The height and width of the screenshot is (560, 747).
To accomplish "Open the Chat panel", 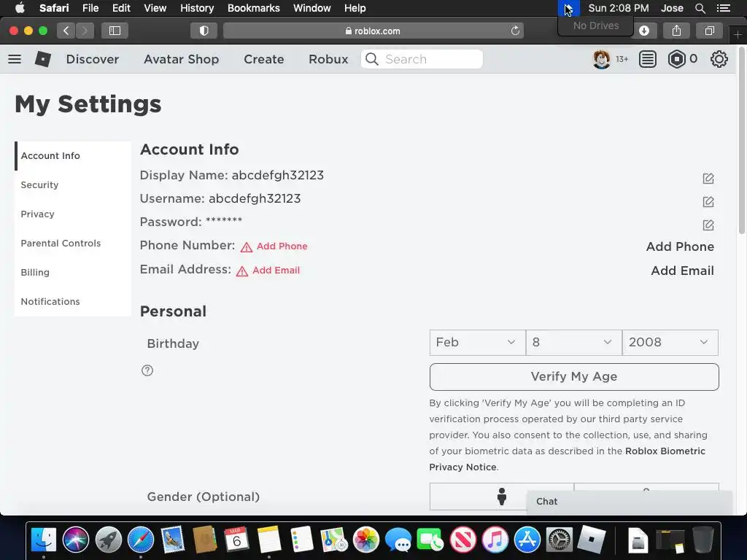I will click(x=629, y=502).
